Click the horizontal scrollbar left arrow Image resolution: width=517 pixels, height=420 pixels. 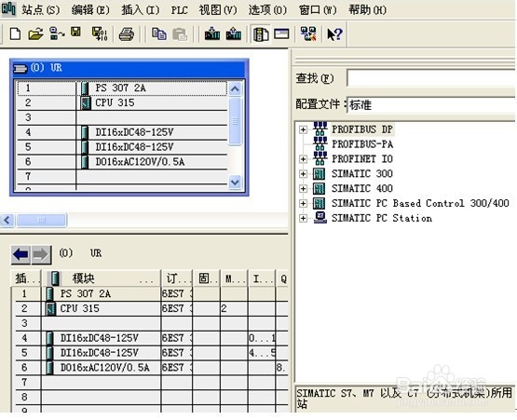coord(7,220)
